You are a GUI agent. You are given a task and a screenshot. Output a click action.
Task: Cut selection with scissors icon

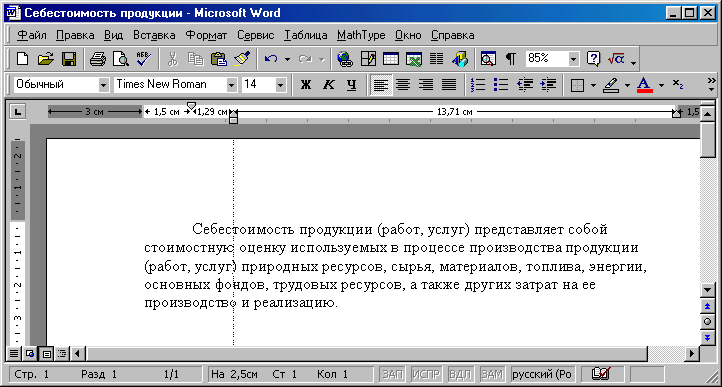point(173,59)
